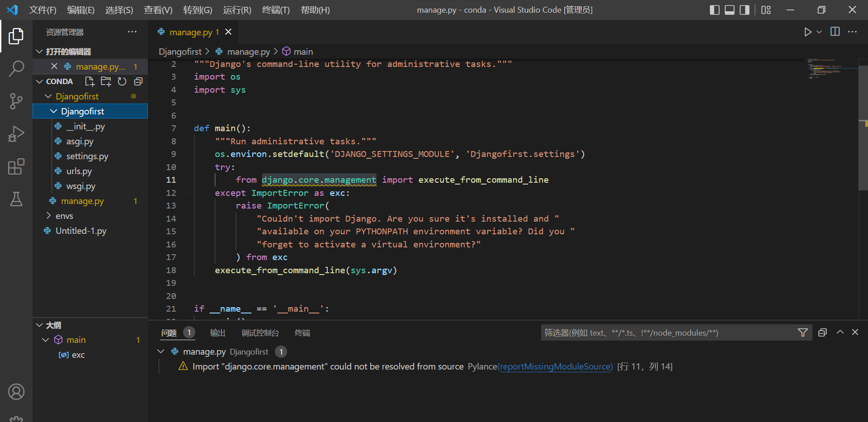Open the Accounts menu icon
This screenshot has width=868, height=422.
16,392
